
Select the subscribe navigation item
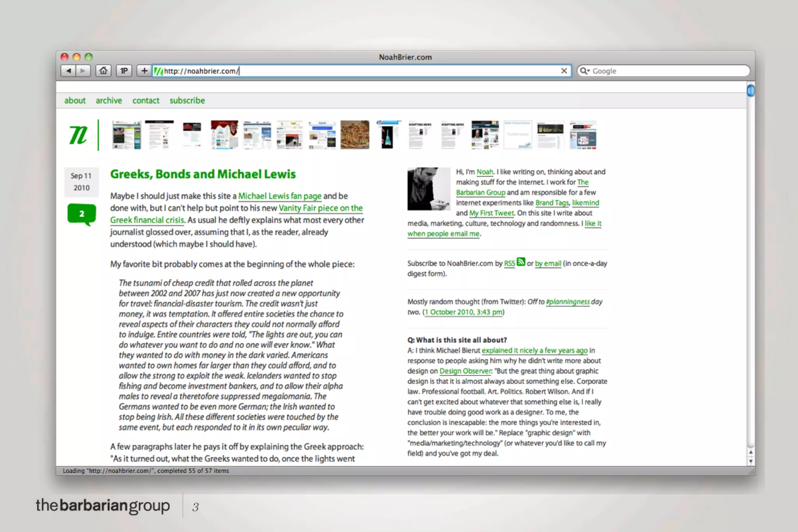(x=187, y=101)
